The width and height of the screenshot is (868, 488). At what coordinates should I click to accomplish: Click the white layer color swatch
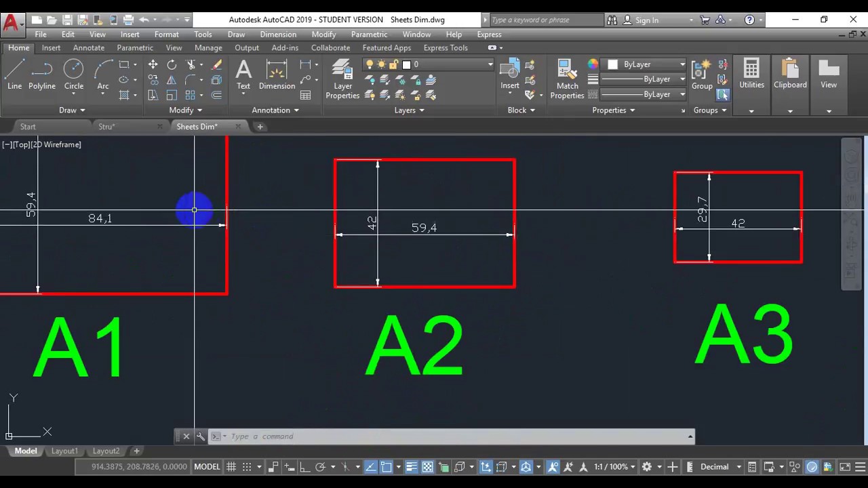(406, 64)
